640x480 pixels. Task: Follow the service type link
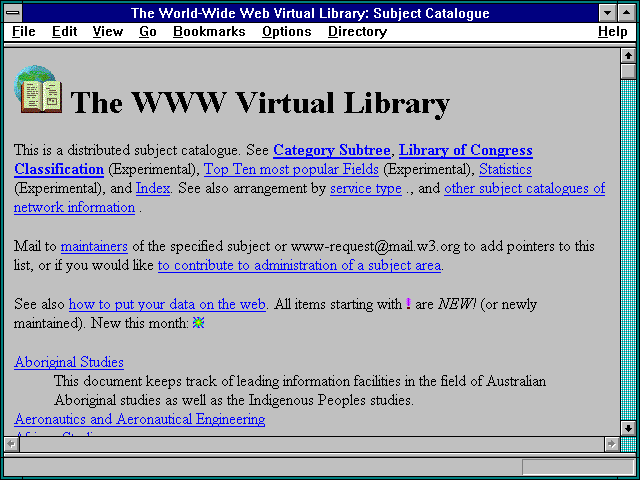click(x=366, y=188)
